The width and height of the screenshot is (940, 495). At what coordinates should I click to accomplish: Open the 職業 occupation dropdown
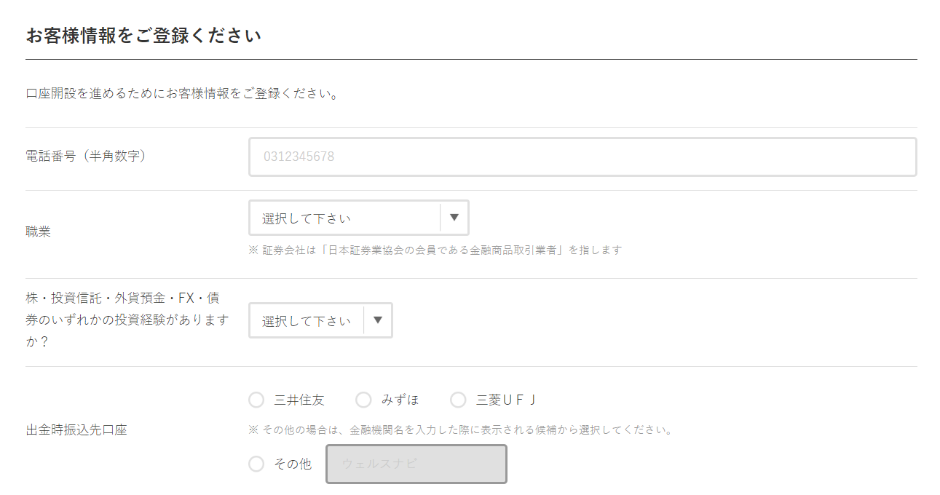[x=358, y=218]
